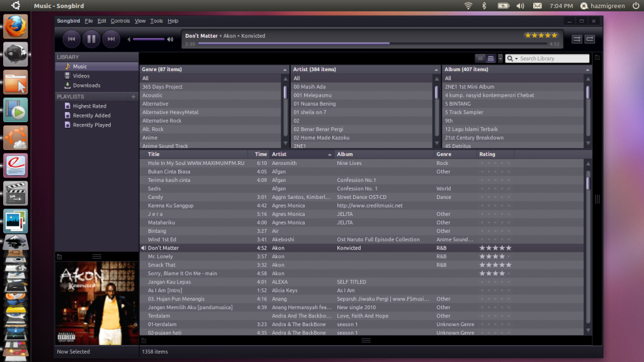644x362 pixels.
Task: Sort tracks by Rating column
Action: point(495,154)
